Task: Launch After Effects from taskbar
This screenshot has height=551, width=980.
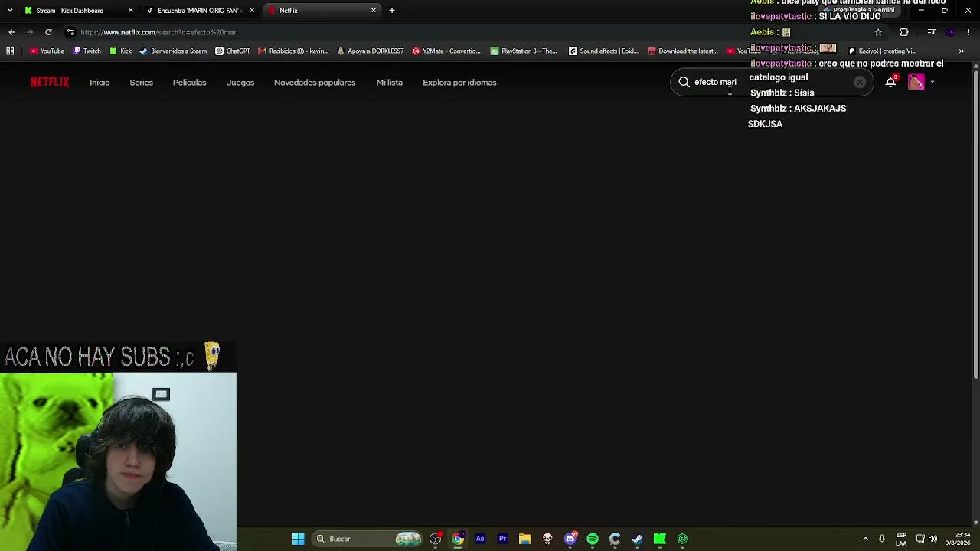Action: click(480, 539)
